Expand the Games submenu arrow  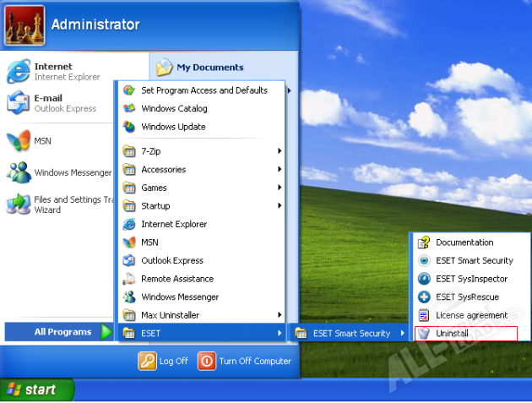[280, 188]
